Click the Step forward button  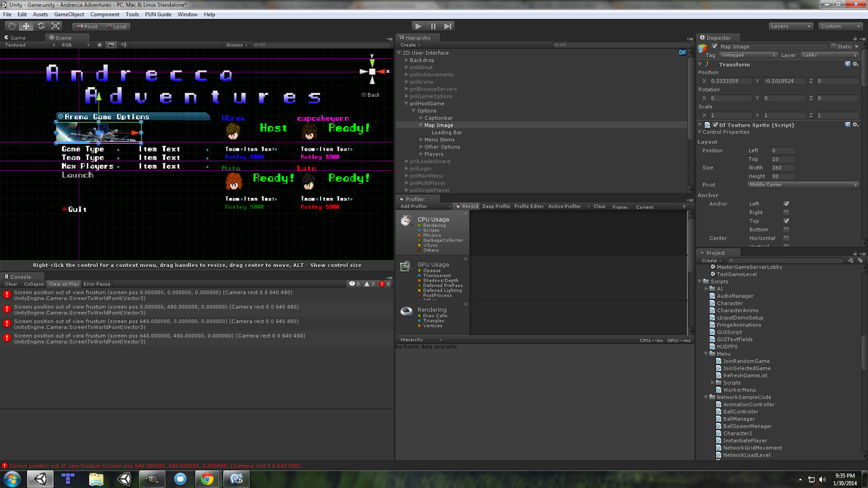(448, 26)
